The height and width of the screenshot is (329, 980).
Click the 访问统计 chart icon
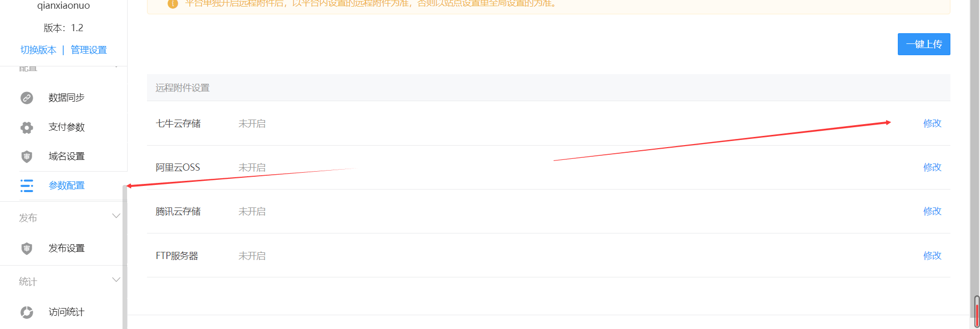tap(27, 312)
